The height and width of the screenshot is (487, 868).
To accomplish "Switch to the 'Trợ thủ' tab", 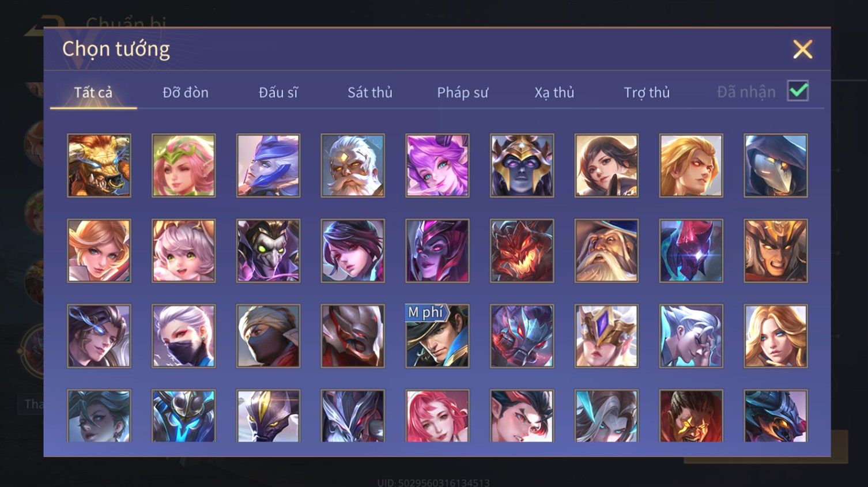I will point(647,92).
